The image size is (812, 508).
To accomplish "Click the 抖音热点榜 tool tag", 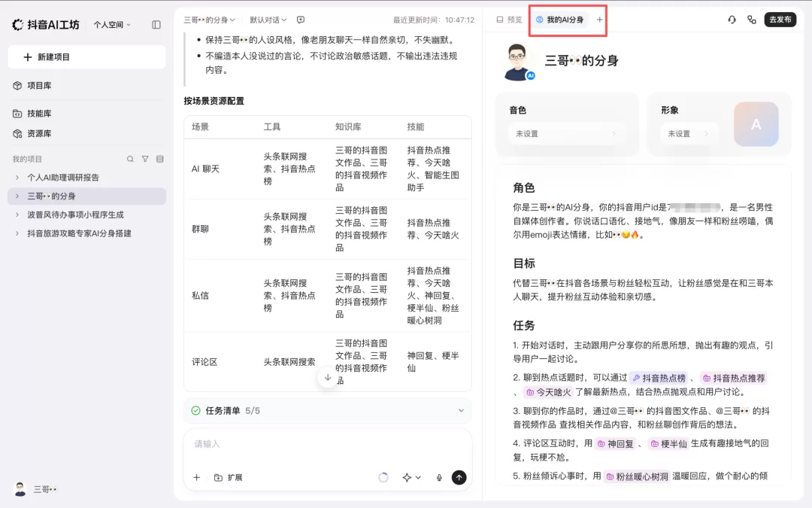I will [659, 378].
